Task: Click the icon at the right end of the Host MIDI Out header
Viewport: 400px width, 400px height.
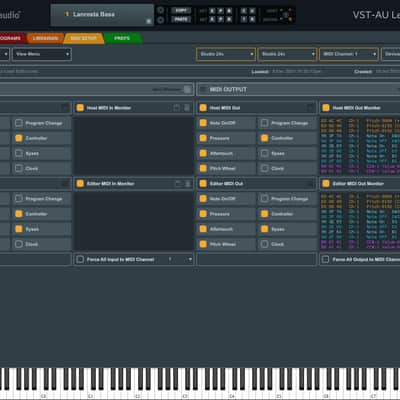Action: 310,108
